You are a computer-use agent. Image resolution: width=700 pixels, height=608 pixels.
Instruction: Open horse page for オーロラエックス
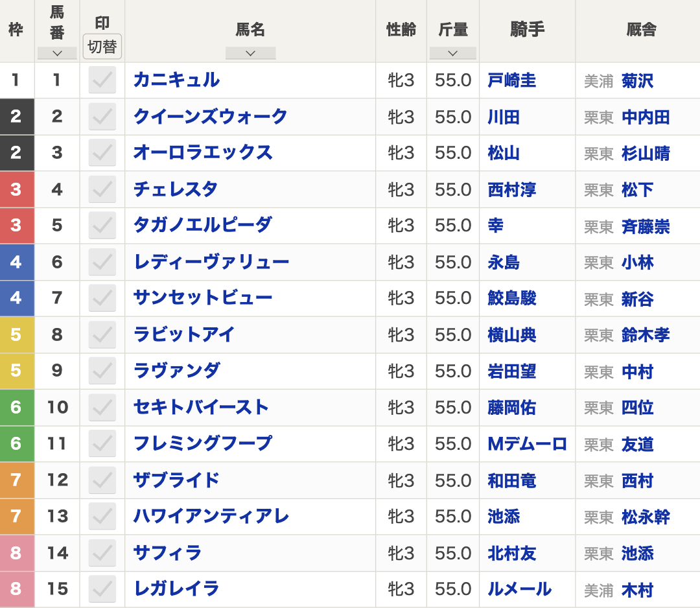[x=203, y=153]
